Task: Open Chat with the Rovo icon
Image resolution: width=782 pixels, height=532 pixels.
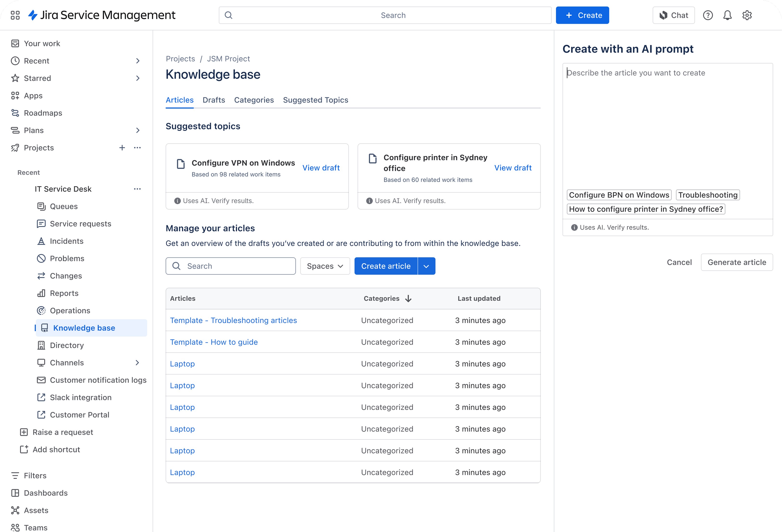Action: click(x=673, y=15)
